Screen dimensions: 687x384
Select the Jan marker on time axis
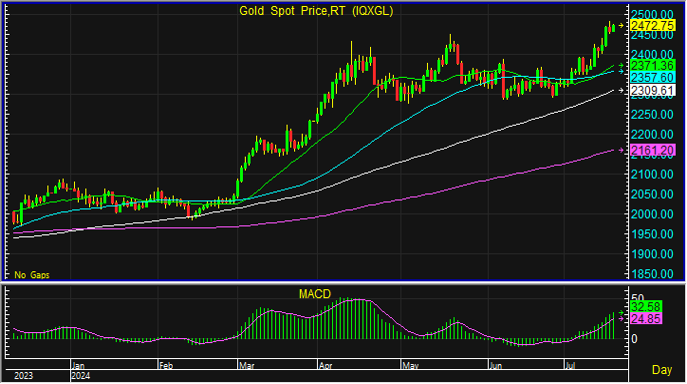click(x=78, y=366)
